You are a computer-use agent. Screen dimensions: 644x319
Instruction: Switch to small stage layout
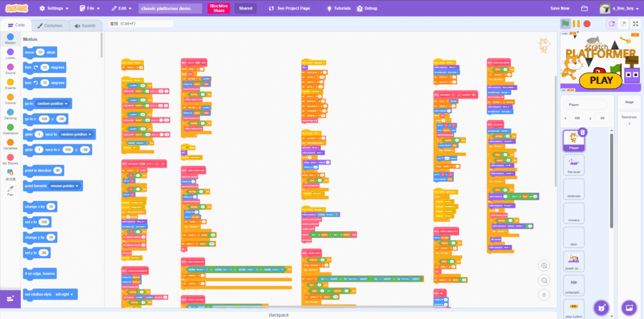(x=611, y=23)
